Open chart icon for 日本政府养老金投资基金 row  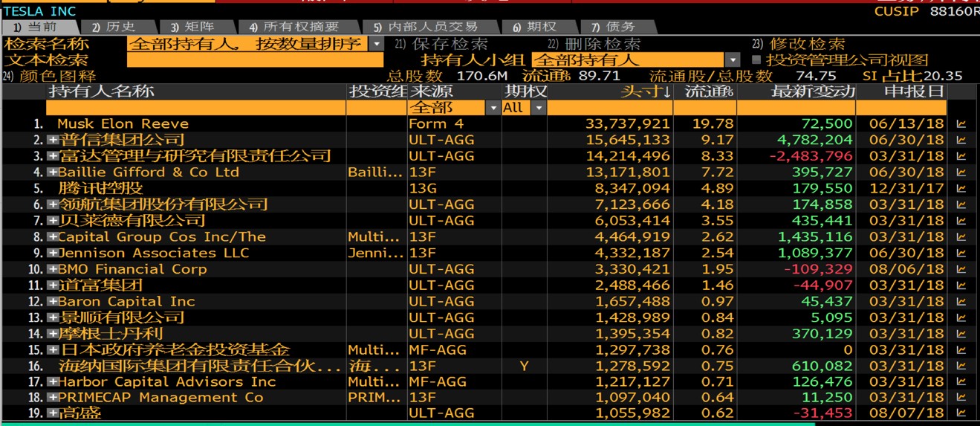coord(961,350)
